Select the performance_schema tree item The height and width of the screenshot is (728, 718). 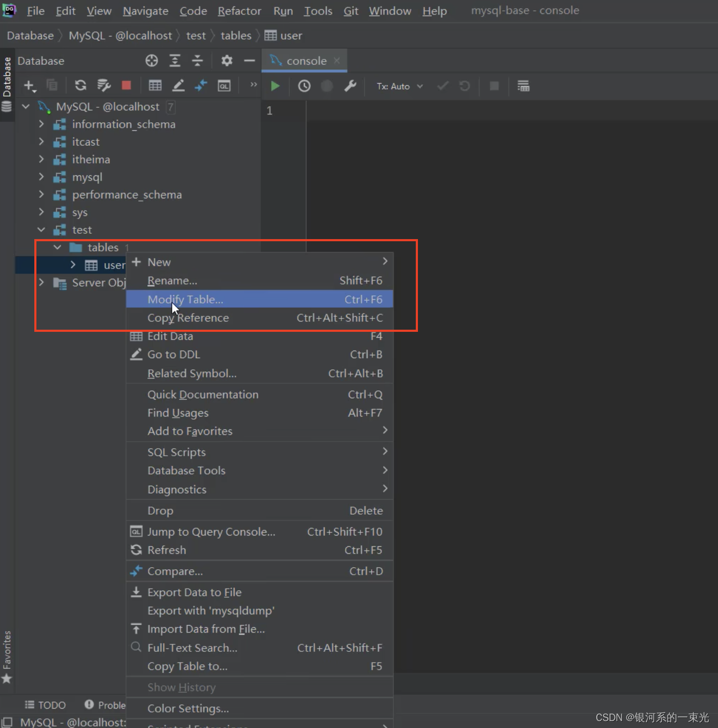coord(127,195)
